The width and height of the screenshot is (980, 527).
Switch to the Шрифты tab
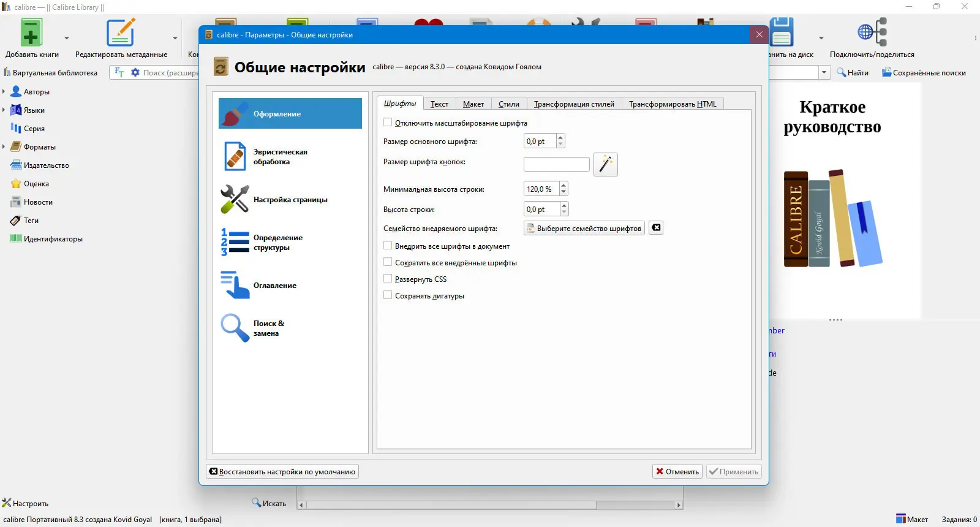point(400,104)
